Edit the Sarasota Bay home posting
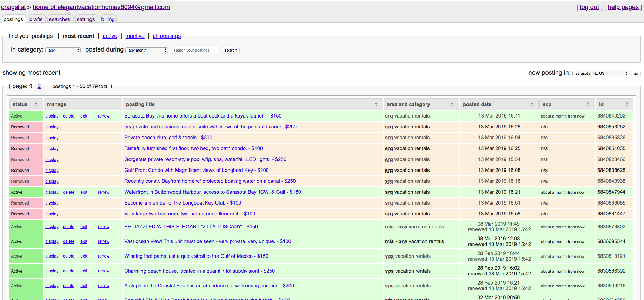 (84, 116)
